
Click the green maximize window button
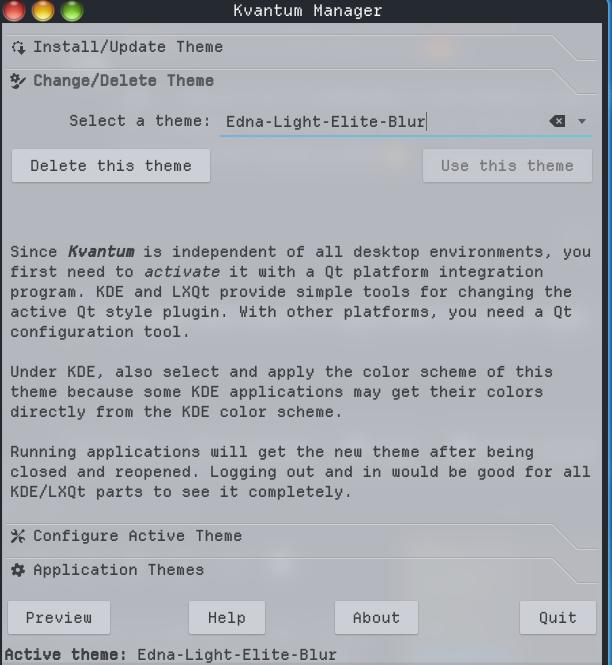click(72, 11)
